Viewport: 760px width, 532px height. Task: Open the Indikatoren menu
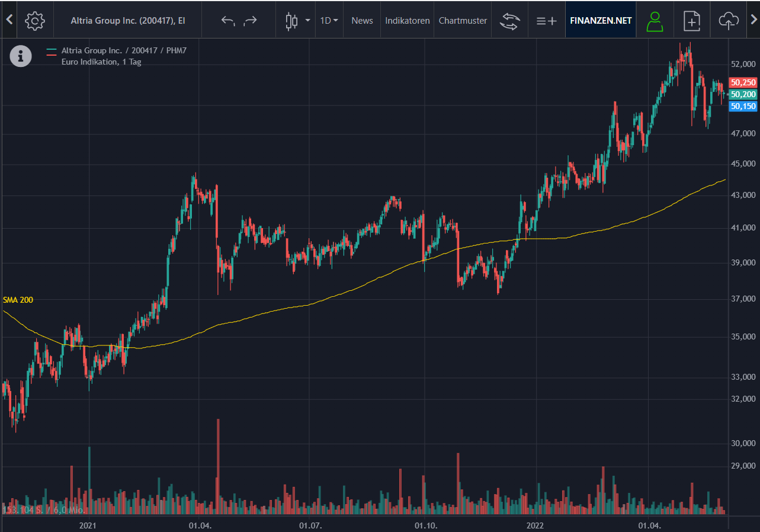tap(408, 20)
